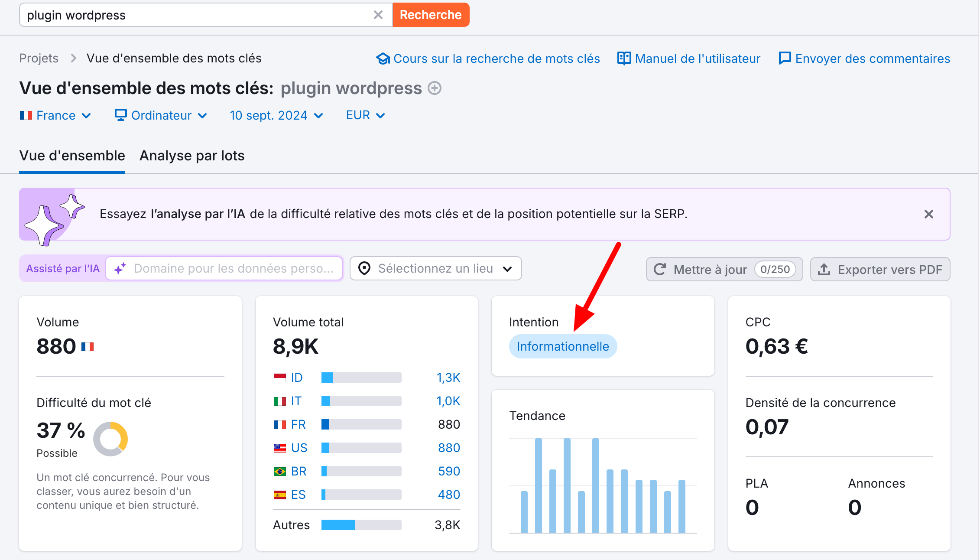Click the keyword difficulty donut chart
This screenshot has width=980, height=560.
[x=110, y=439]
